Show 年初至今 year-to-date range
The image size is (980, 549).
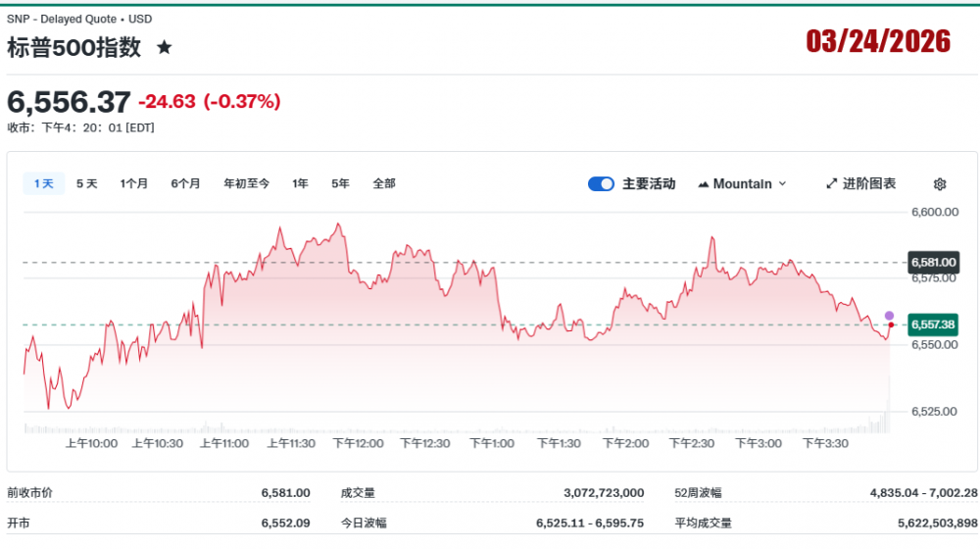pos(246,183)
